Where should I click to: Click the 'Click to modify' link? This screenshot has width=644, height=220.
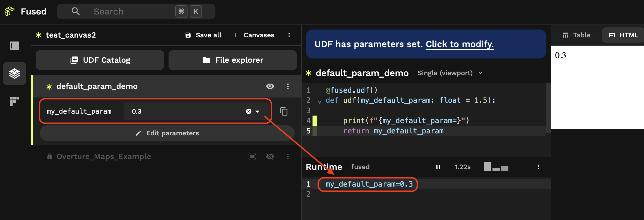(460, 44)
